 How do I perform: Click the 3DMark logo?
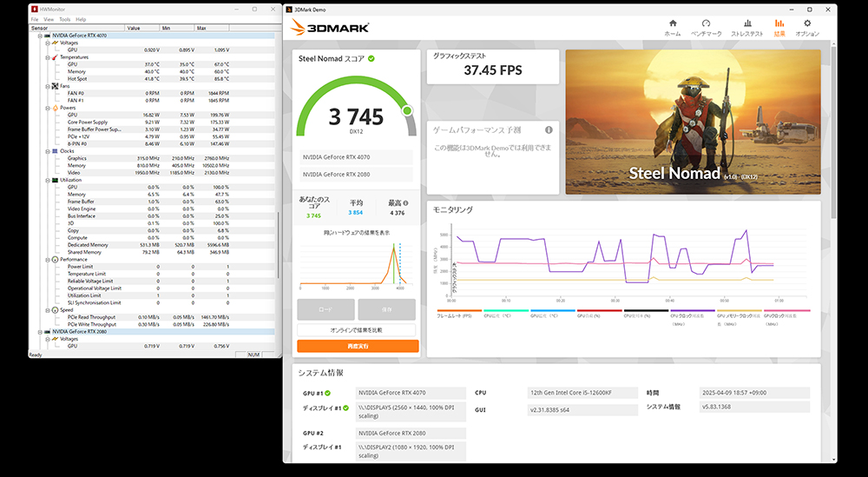click(x=330, y=27)
